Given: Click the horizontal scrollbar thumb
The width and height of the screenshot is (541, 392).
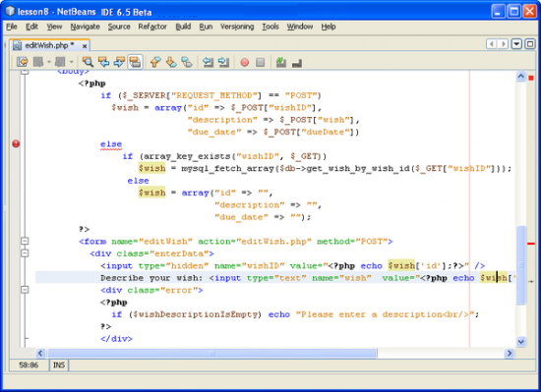Looking at the screenshot, I should click(x=212, y=353).
